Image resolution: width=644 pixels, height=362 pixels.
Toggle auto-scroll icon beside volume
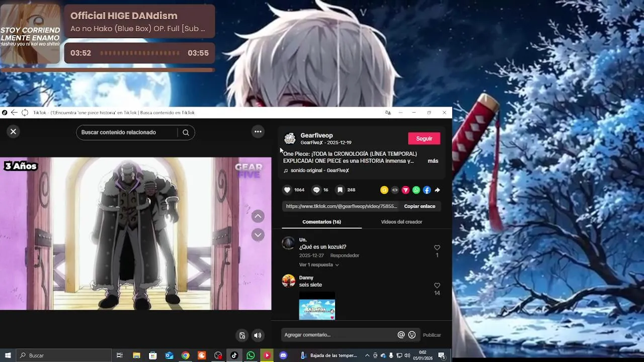242,335
